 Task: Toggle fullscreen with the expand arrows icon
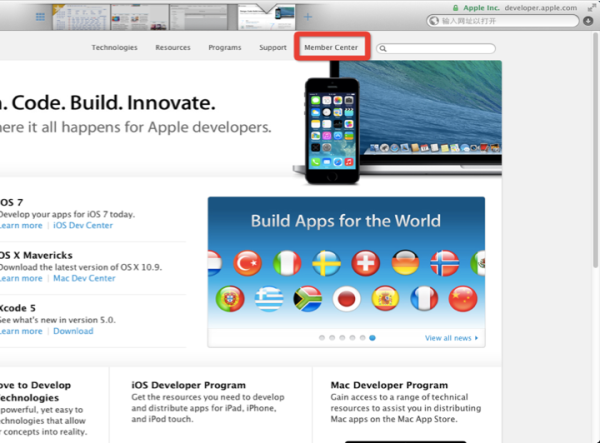pyautogui.click(x=592, y=7)
